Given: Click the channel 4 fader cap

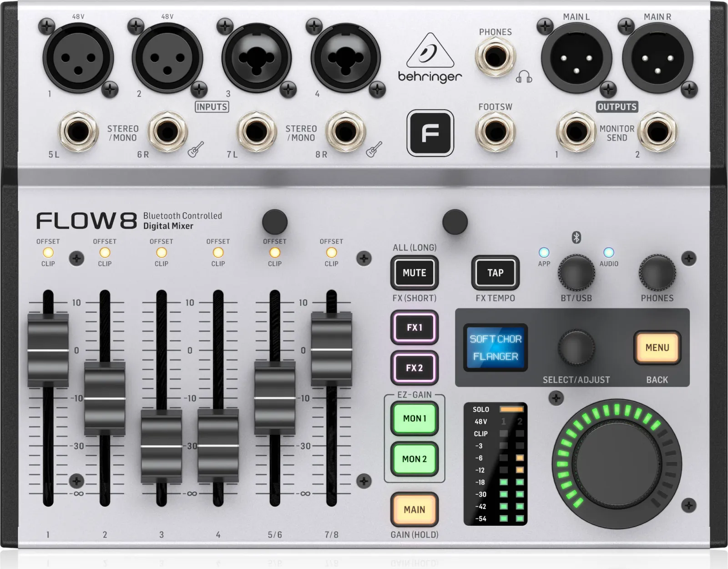Looking at the screenshot, I should pos(218,446).
